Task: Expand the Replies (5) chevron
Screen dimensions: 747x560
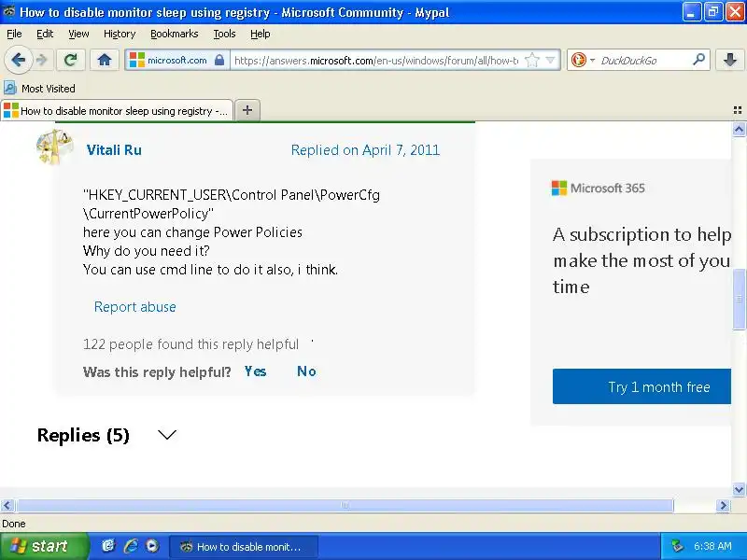Action: pyautogui.click(x=167, y=435)
